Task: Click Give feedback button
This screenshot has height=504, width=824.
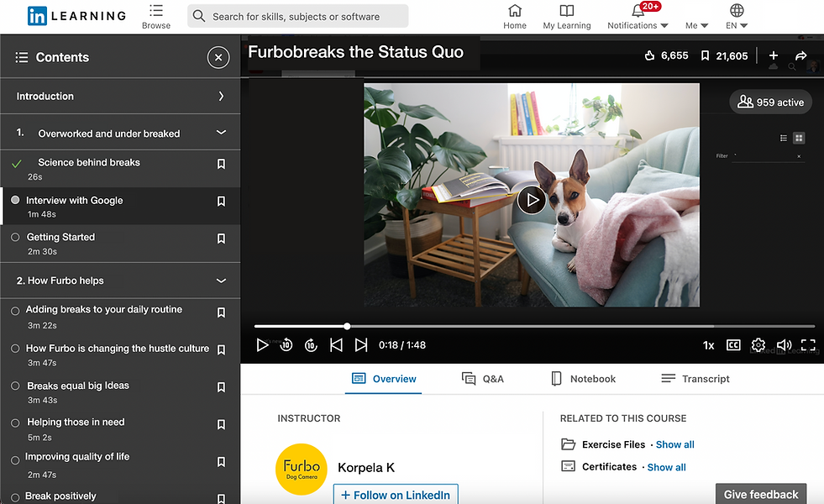Action: (761, 494)
